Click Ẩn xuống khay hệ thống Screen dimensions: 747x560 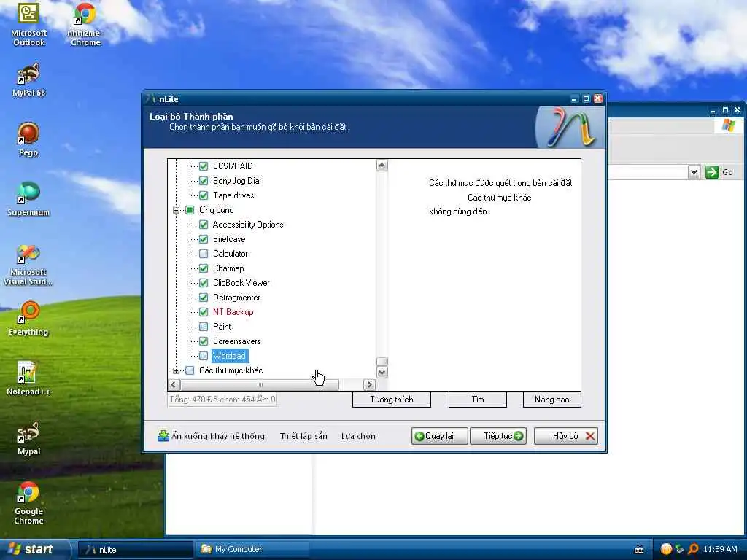pos(211,436)
